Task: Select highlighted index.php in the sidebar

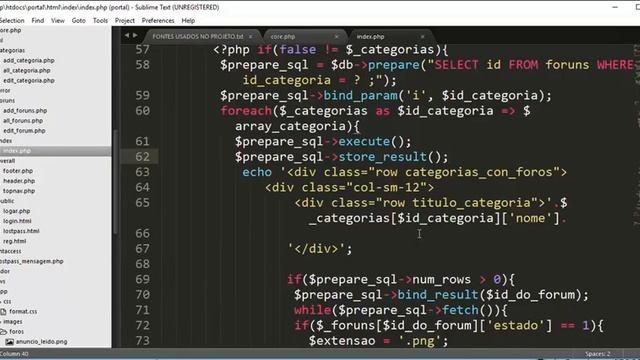Action: (17, 151)
